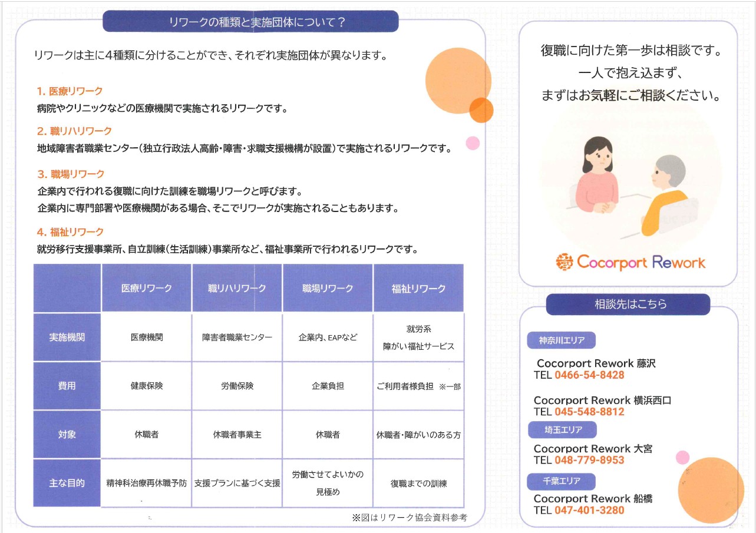756x533 pixels.
Task: Select the 神奈川エリア label
Action: click(561, 340)
